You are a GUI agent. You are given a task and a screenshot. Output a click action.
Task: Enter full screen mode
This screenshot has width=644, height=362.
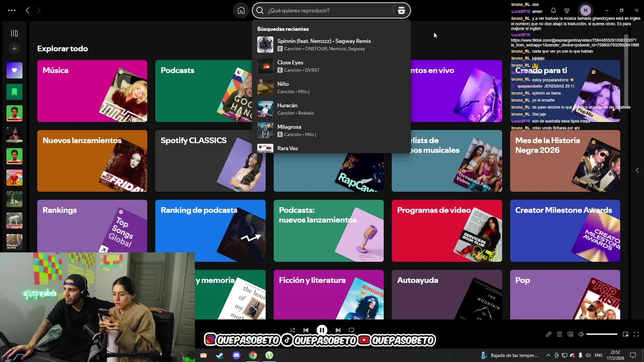(636, 334)
